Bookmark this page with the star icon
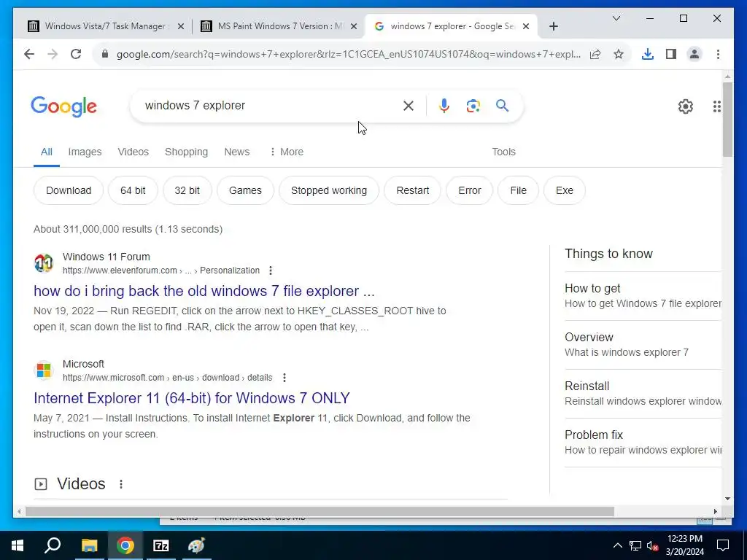Screen dimensions: 747x560 point(619,54)
